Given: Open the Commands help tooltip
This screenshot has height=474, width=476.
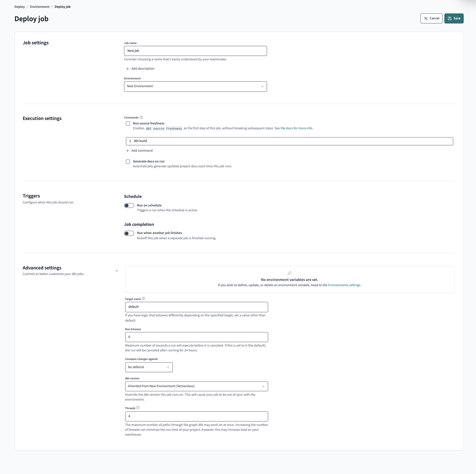Looking at the screenshot, I should [142, 117].
